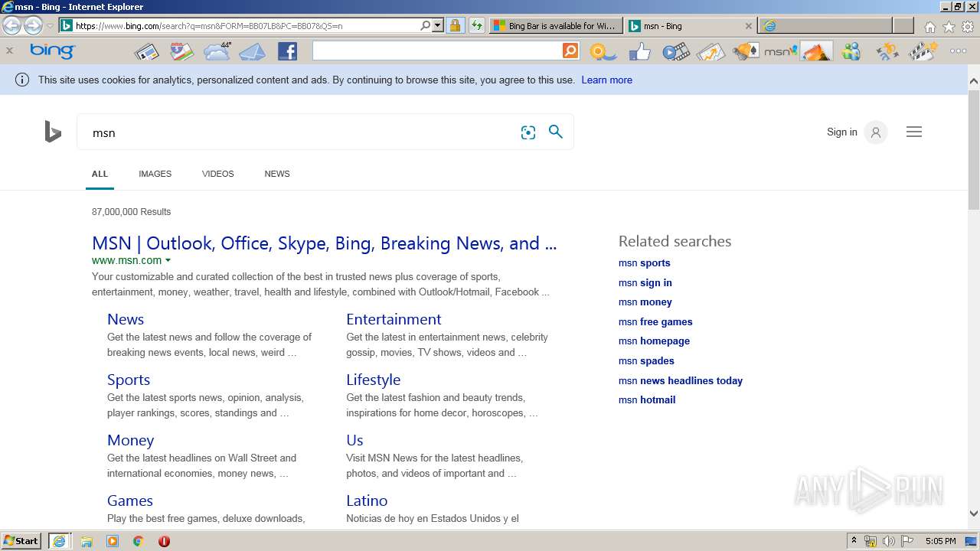980x551 pixels.
Task: Expand the recent pages dropdown arrow
Action: pyautogui.click(x=50, y=25)
